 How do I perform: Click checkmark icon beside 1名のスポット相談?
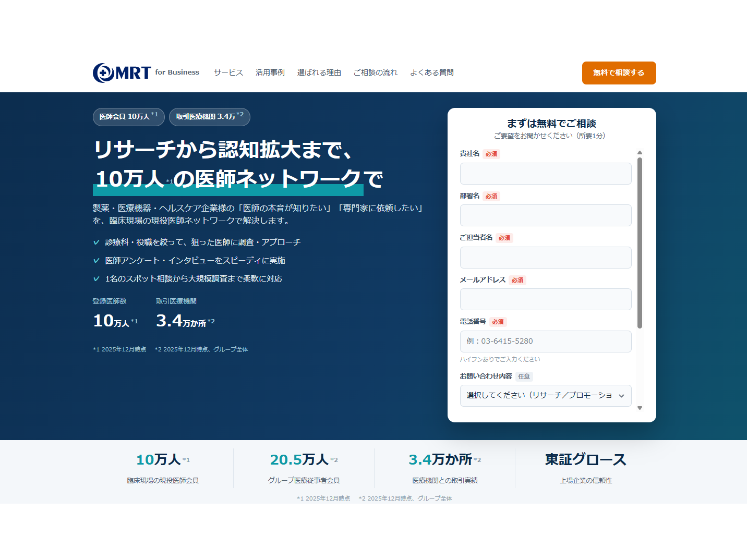click(x=96, y=279)
